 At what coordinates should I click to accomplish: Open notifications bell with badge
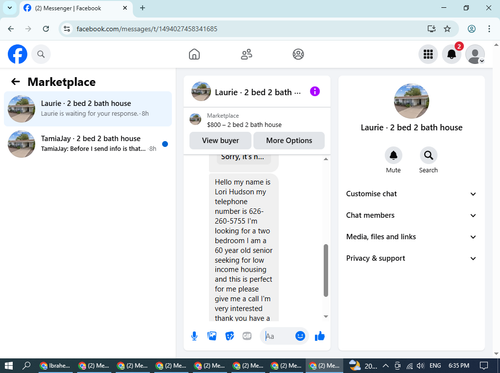(x=452, y=54)
